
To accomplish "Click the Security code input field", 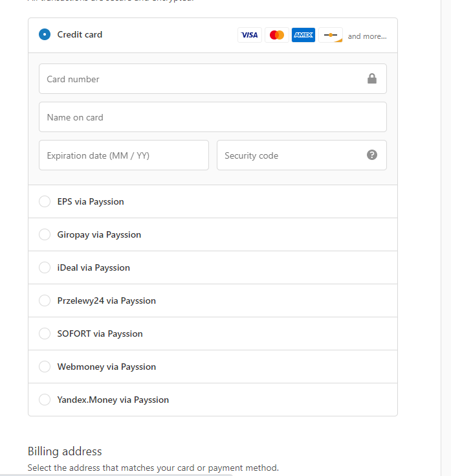I will click(302, 155).
